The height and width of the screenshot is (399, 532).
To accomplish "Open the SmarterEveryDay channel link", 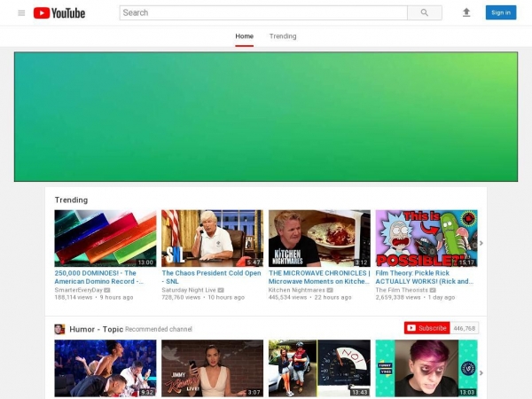I will [x=78, y=290].
